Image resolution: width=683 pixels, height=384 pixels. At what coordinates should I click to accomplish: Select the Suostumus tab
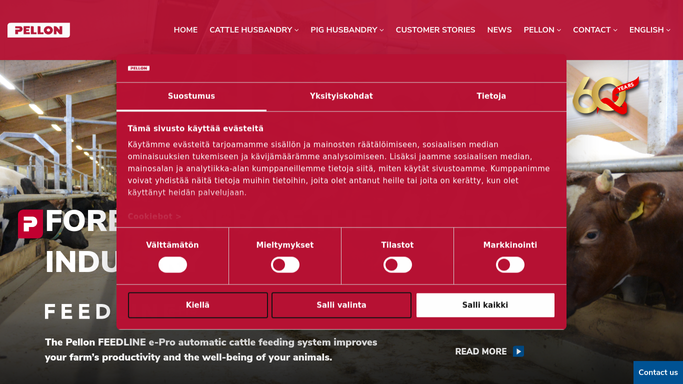191,96
